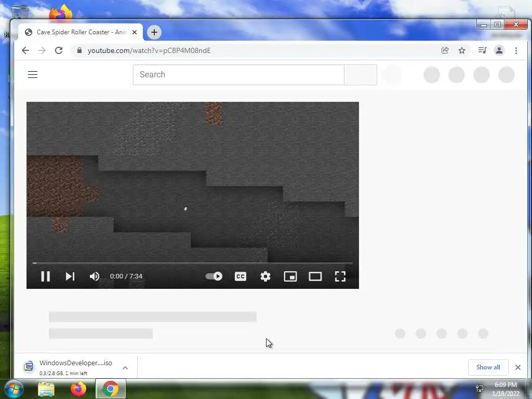This screenshot has width=532, height=399.
Task: Skip to the next video
Action: point(70,276)
